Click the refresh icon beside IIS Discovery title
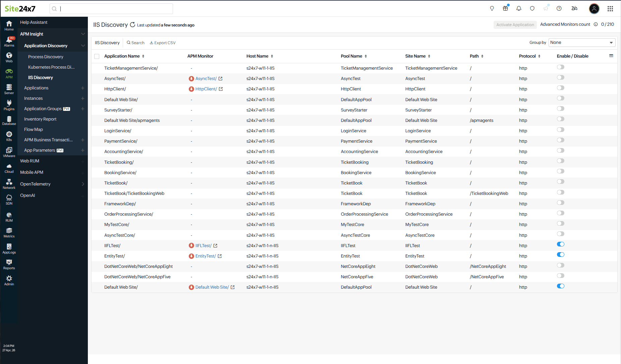Viewport: 621px width, 364px height. pos(132,25)
